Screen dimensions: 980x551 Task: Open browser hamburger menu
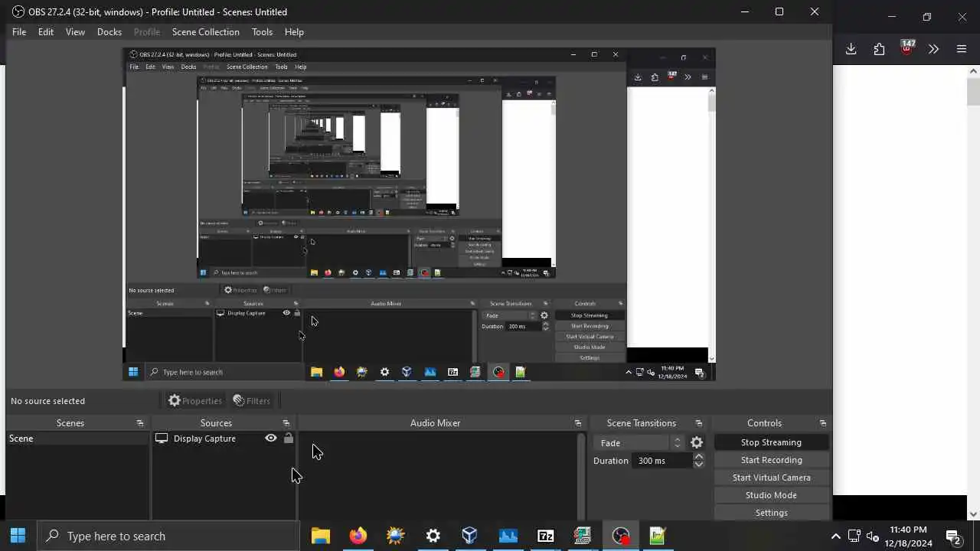pyautogui.click(x=962, y=49)
